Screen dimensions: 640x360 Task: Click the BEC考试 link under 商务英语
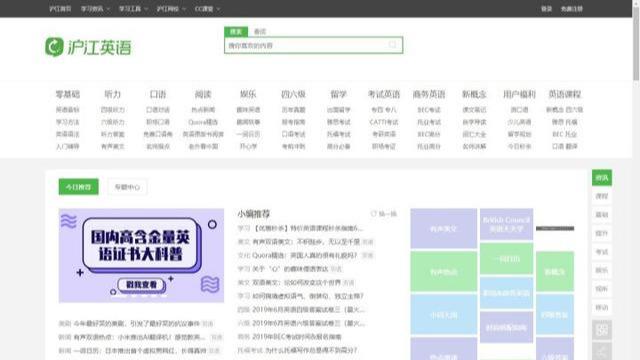pos(429,110)
